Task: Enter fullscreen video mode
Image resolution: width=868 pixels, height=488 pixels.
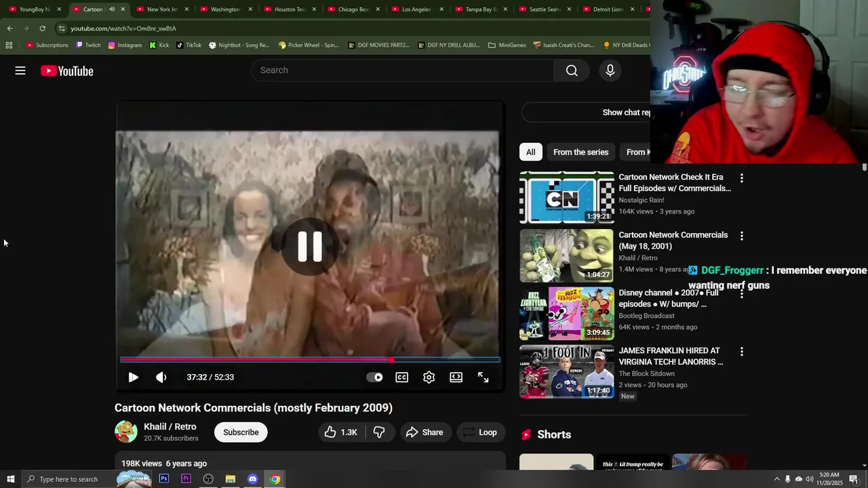Action: tap(484, 378)
